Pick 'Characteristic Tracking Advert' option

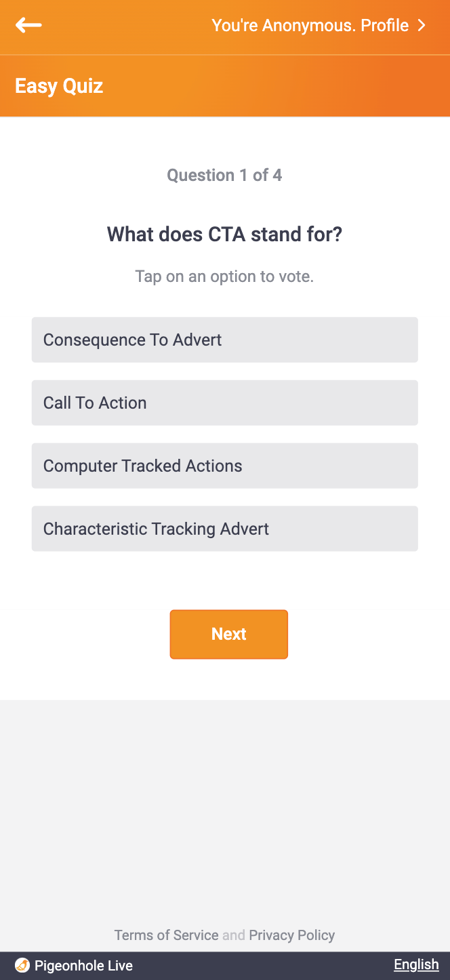(224, 529)
